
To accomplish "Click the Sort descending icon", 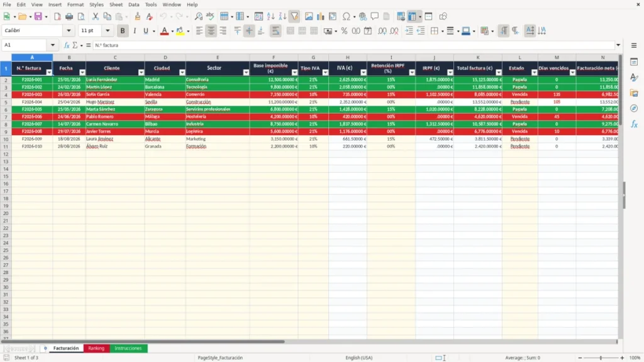I will pyautogui.click(x=282, y=16).
